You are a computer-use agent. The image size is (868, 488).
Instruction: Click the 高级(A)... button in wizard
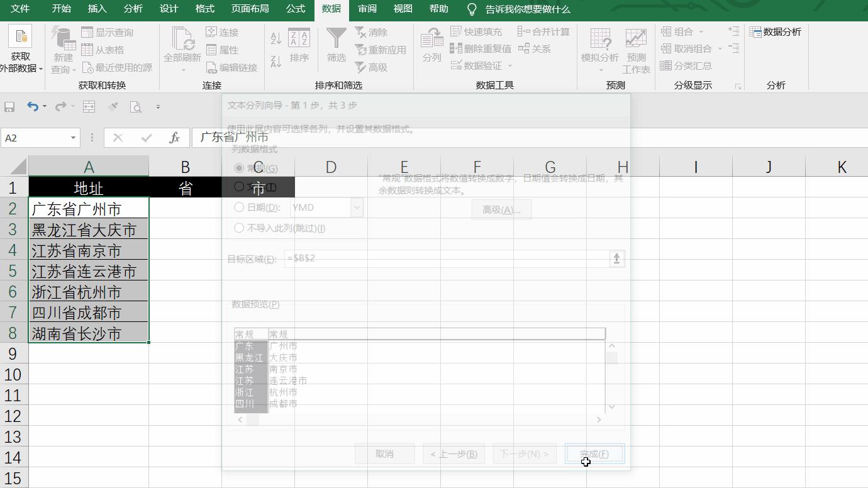[501, 209]
